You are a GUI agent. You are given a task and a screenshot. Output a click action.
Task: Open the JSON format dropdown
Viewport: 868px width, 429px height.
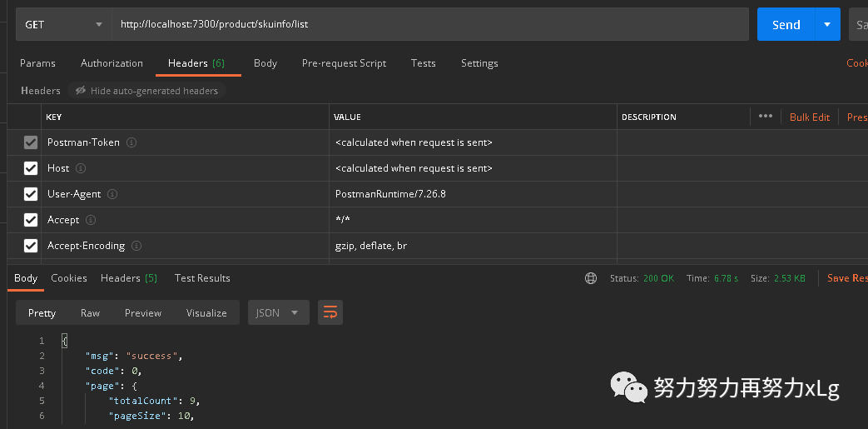pyautogui.click(x=278, y=312)
